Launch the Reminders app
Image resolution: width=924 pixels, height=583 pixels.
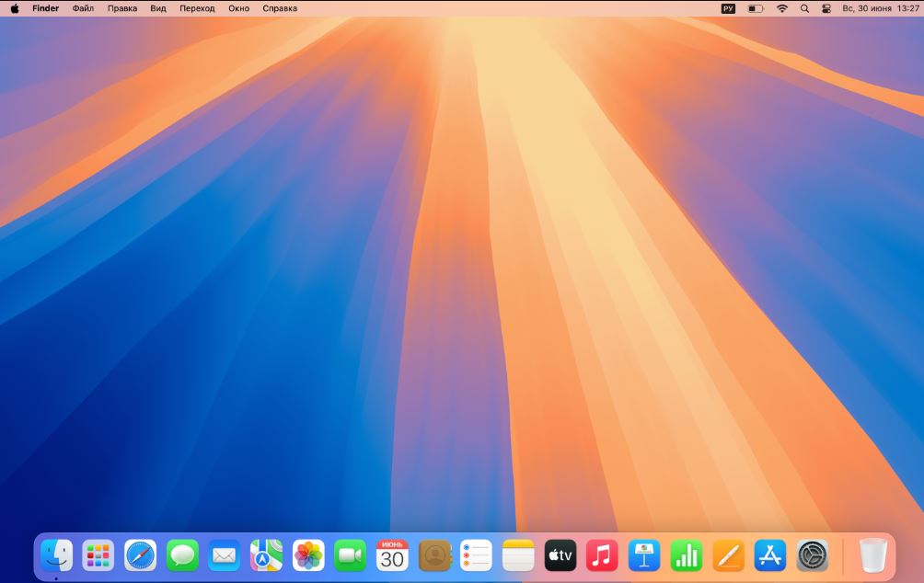coord(476,554)
